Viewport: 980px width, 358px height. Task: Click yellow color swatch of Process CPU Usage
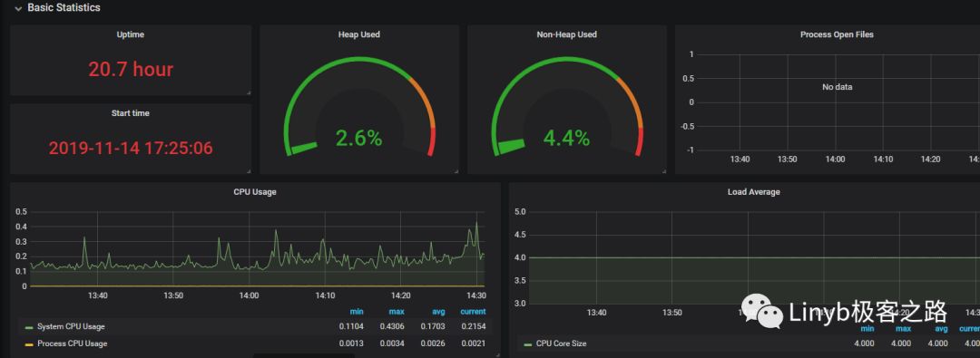click(29, 344)
